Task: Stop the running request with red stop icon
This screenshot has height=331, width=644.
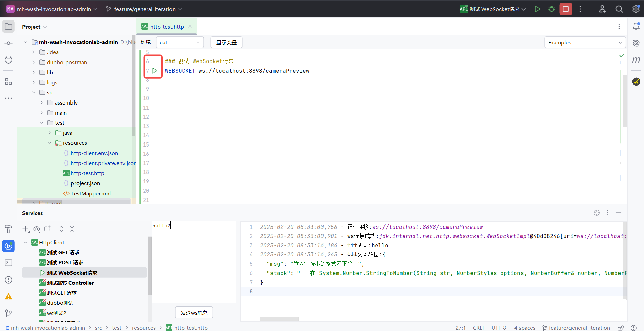Action: click(565, 9)
